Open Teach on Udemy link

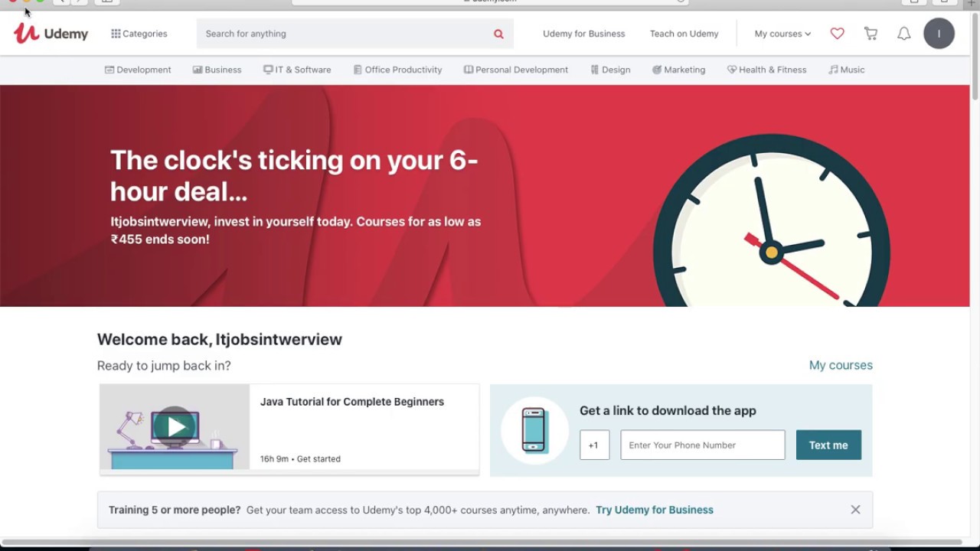coord(684,34)
